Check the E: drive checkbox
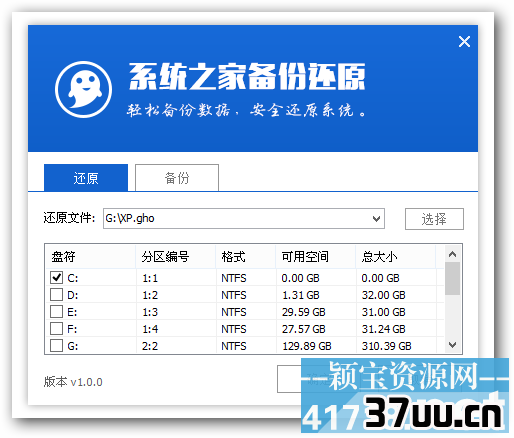This screenshot has height=438, width=514. click(x=56, y=312)
